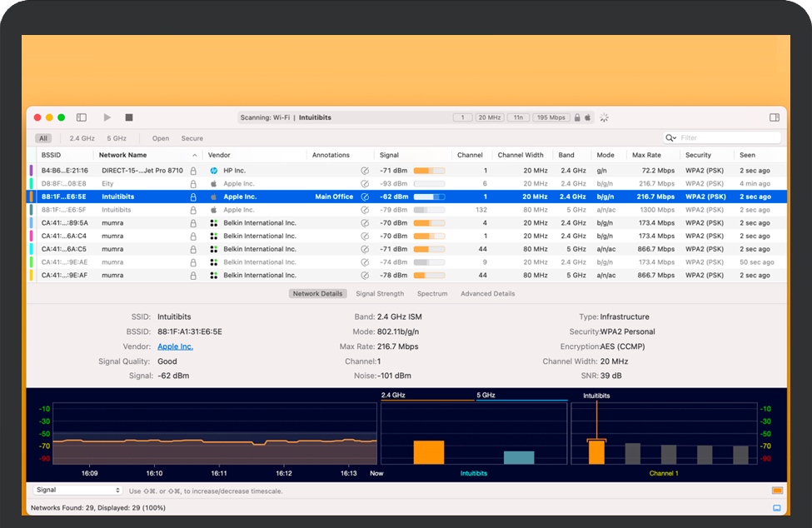Switch to the Advanced Details tab
812x528 pixels.
coord(487,294)
